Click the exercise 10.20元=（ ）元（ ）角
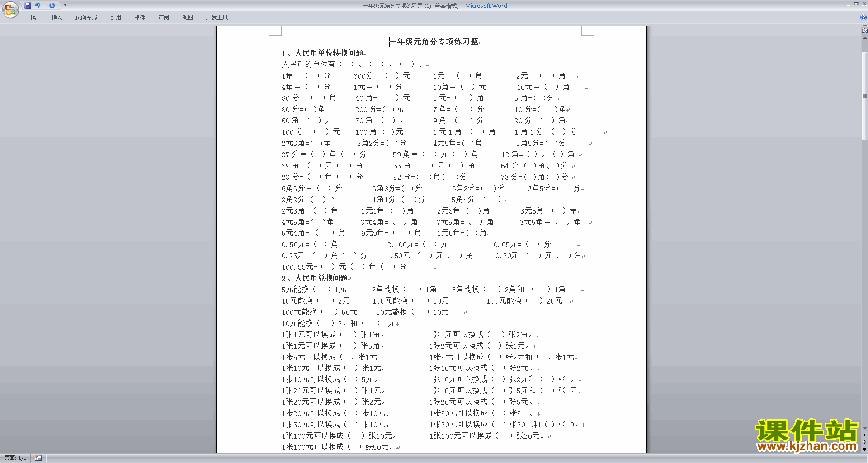The width and height of the screenshot is (868, 463). pos(537,256)
